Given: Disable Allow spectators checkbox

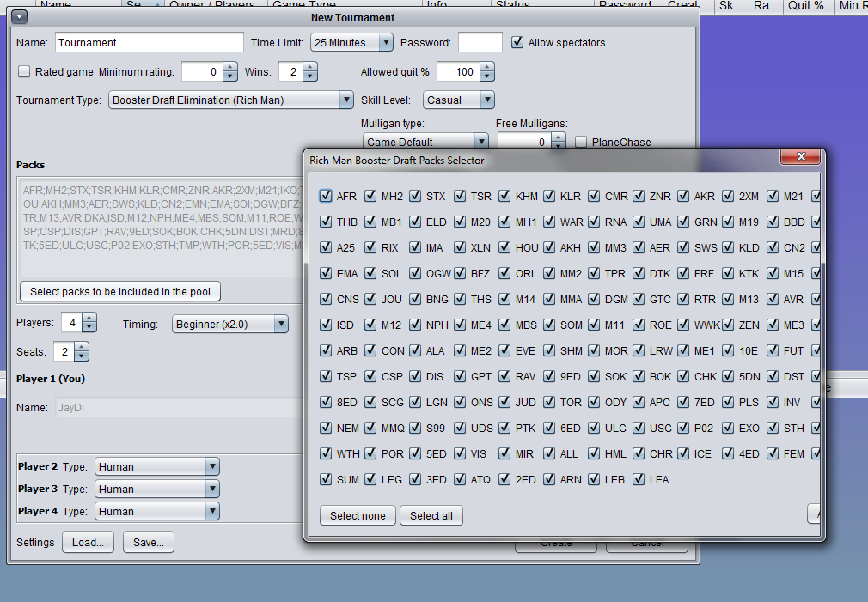Looking at the screenshot, I should click(x=517, y=42).
